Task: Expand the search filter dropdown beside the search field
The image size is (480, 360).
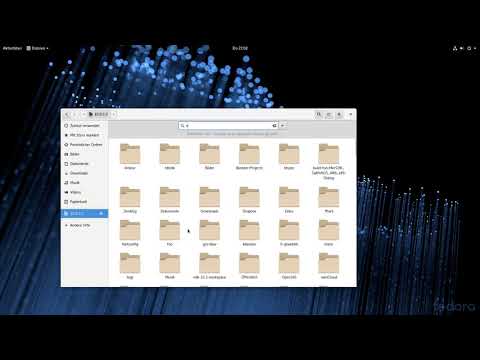Action: pos(283,126)
